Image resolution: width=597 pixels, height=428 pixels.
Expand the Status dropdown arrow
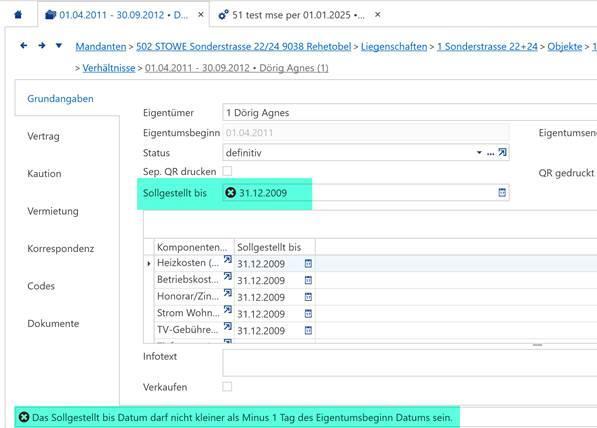[479, 153]
